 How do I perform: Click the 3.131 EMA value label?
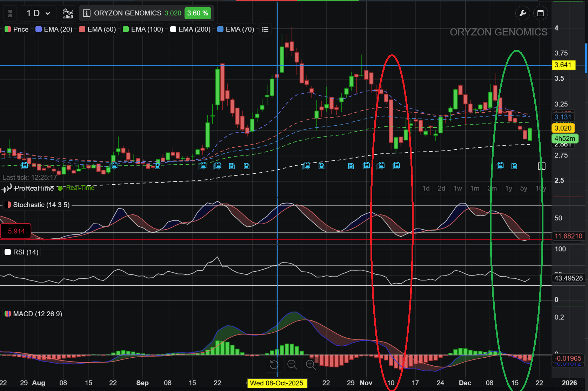pyautogui.click(x=563, y=117)
